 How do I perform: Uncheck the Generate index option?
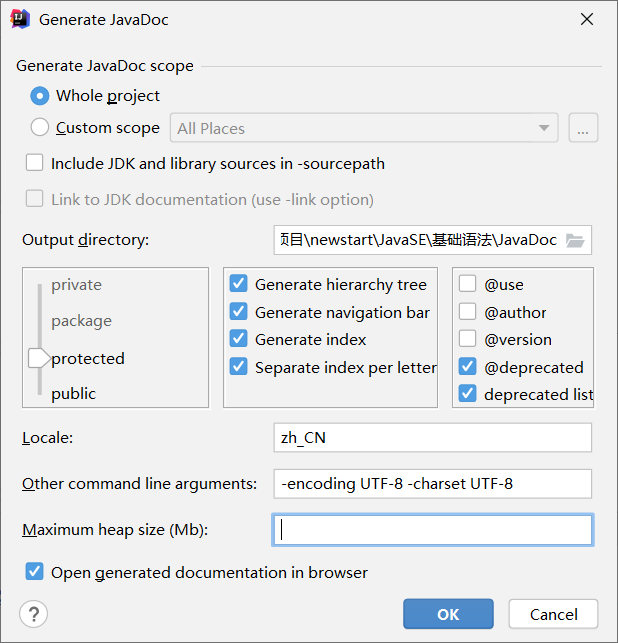pyautogui.click(x=238, y=339)
